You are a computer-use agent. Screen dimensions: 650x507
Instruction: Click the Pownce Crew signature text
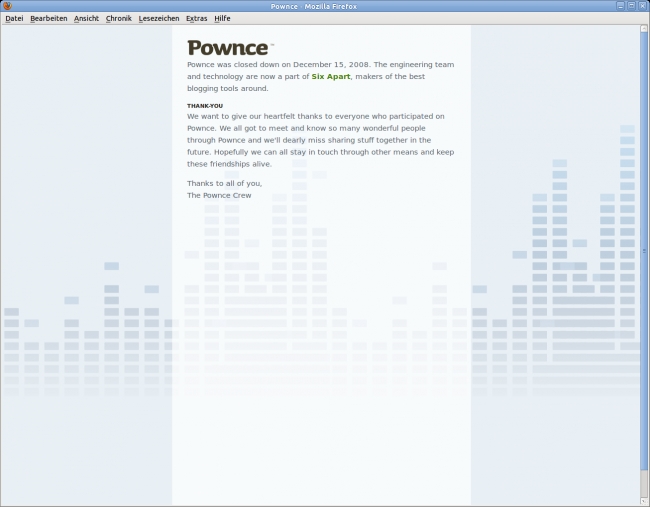[x=219, y=195]
